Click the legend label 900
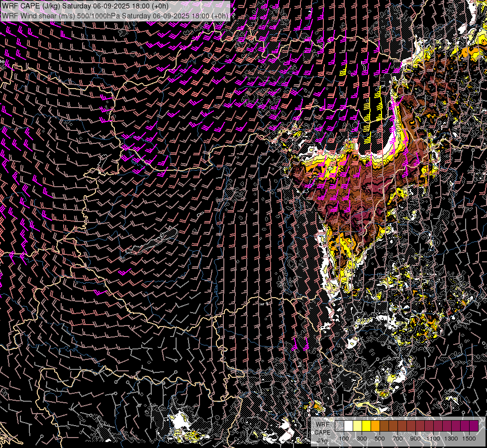 click(415, 439)
